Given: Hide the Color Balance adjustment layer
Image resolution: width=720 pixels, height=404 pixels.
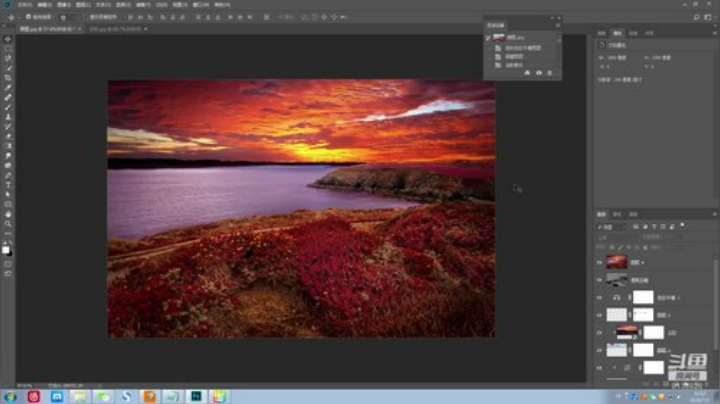Looking at the screenshot, I should click(599, 297).
